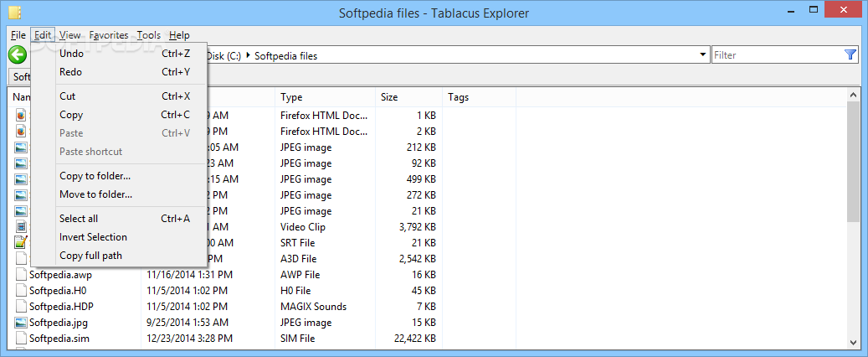Sort by the Tags column header
This screenshot has width=868, height=357.
pyautogui.click(x=479, y=97)
